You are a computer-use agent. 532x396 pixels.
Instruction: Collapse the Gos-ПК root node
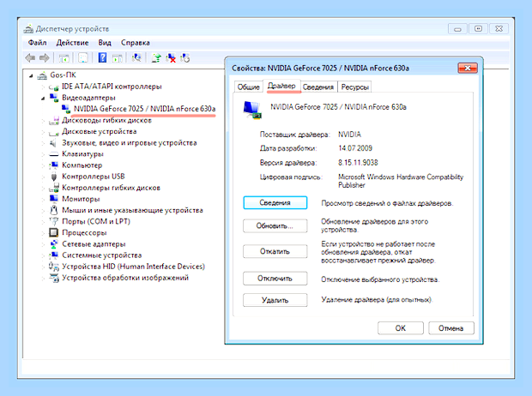[31, 75]
